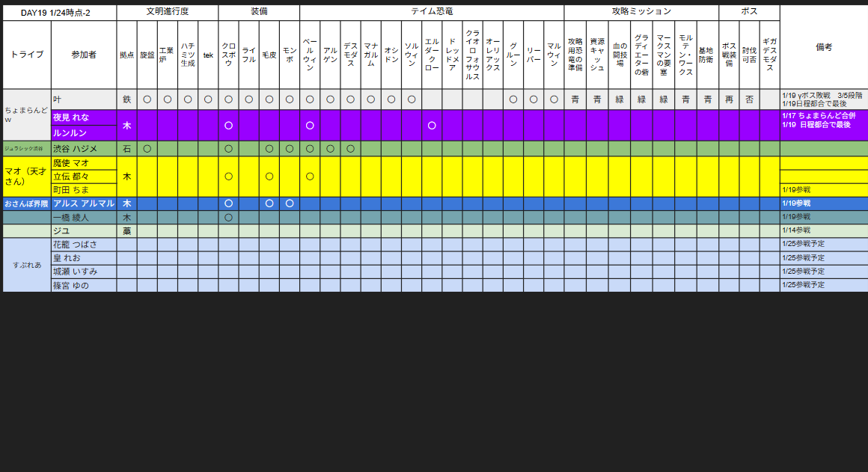Select participant cell 'アルス アルマル'
This screenshot has width=868, height=472.
[84, 203]
